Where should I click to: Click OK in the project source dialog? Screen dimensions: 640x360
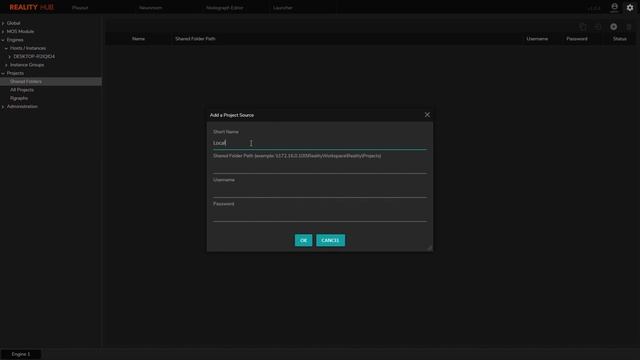coord(303,240)
